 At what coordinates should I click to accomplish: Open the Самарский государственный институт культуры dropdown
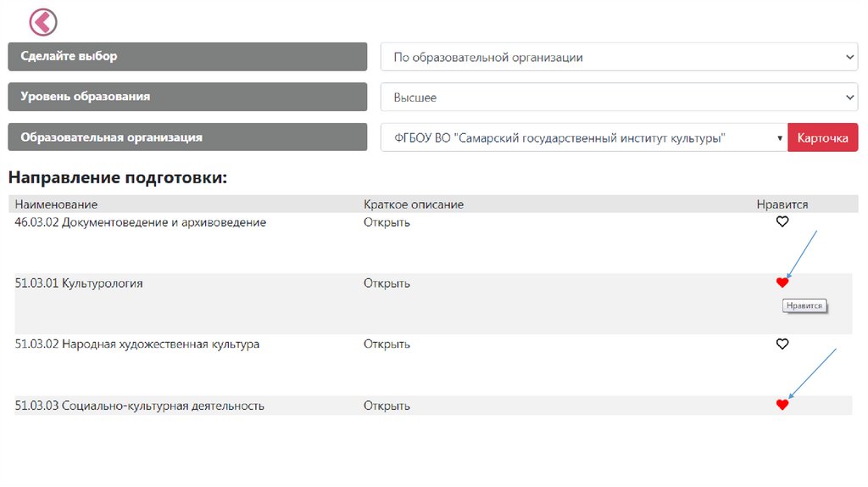584,137
